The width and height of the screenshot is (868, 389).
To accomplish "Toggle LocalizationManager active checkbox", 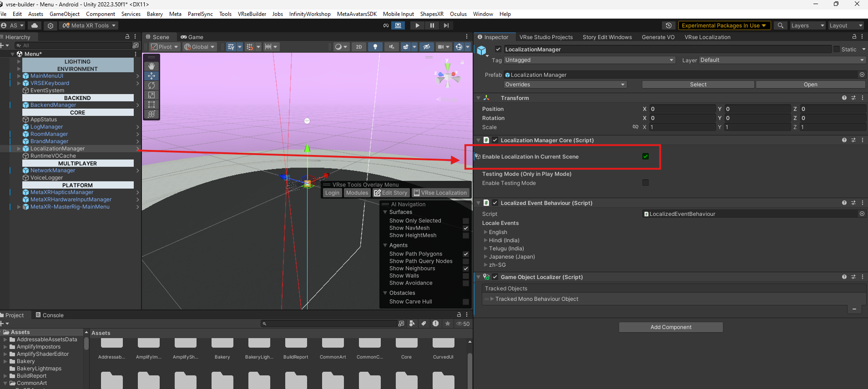I will pos(498,49).
